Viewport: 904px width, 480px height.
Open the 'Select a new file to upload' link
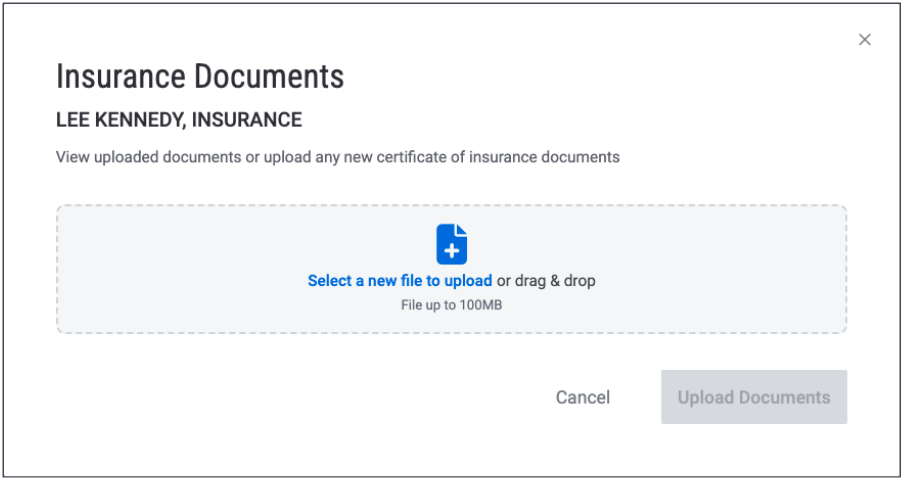(400, 281)
